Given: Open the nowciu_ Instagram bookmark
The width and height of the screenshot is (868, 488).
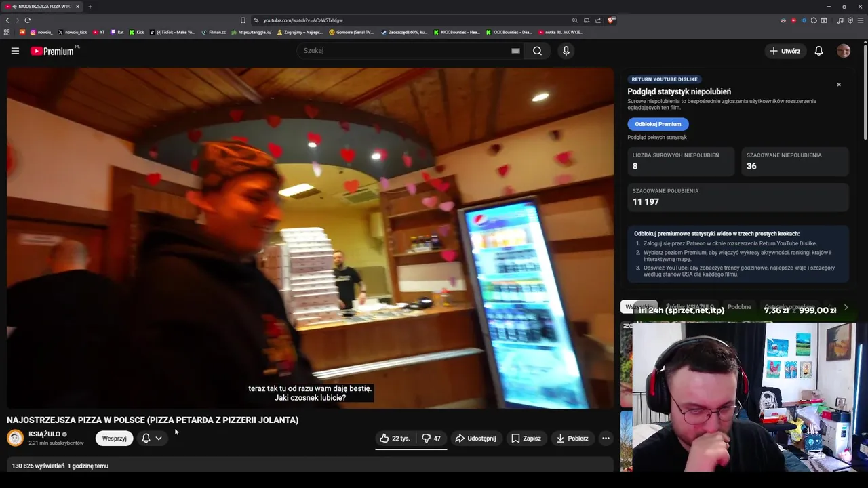Looking at the screenshot, I should [x=41, y=32].
